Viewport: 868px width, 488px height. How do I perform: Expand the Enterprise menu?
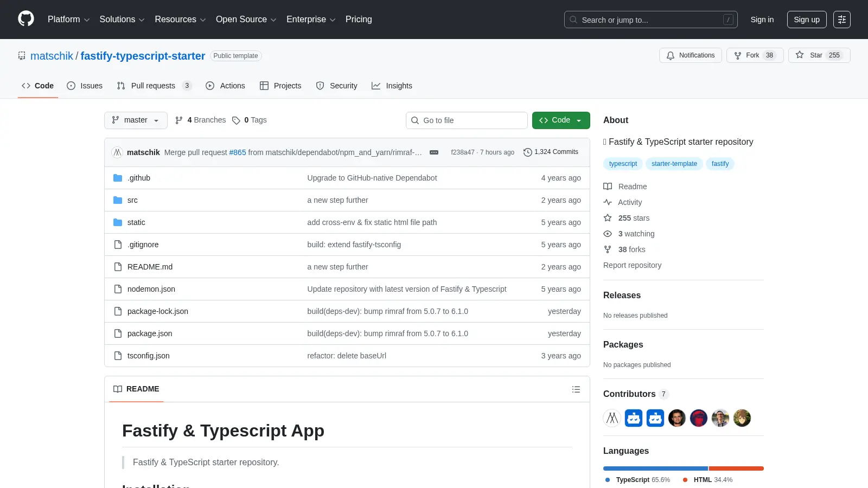tap(311, 20)
